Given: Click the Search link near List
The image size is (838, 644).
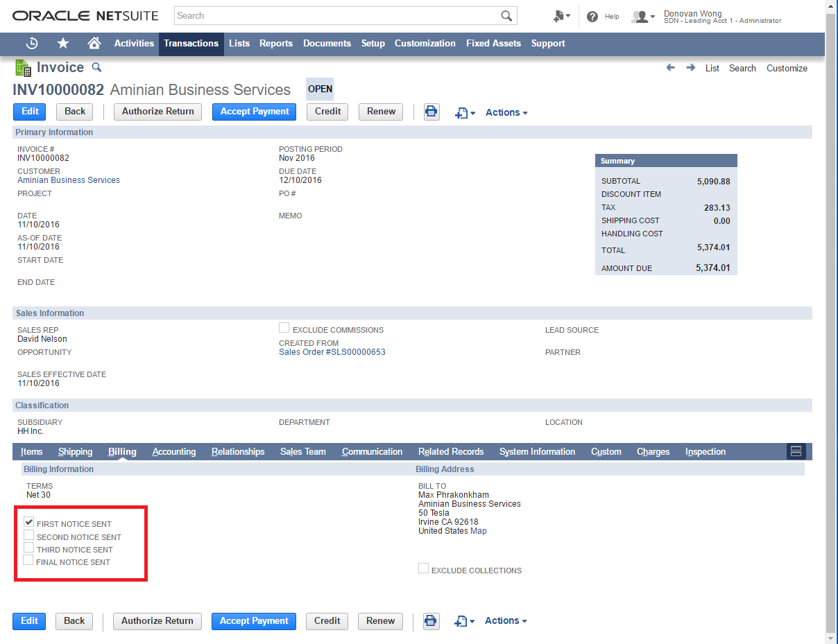Looking at the screenshot, I should (742, 68).
